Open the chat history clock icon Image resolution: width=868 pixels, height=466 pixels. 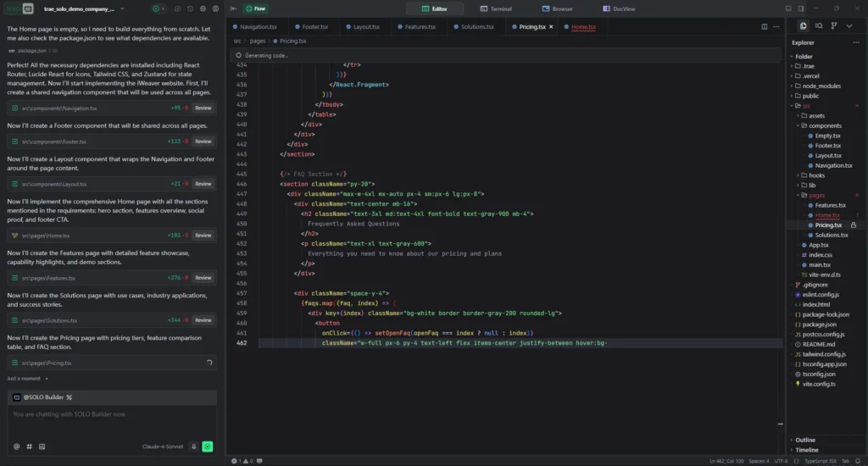coord(190,8)
